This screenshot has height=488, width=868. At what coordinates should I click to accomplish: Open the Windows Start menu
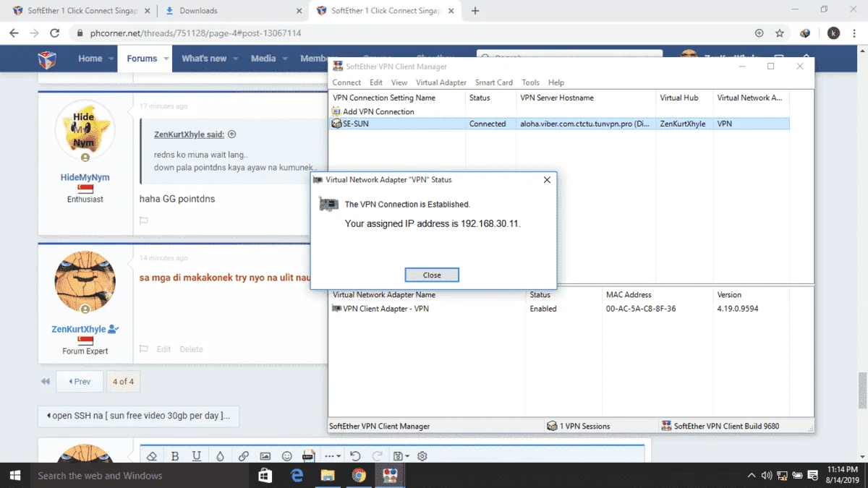(14, 476)
